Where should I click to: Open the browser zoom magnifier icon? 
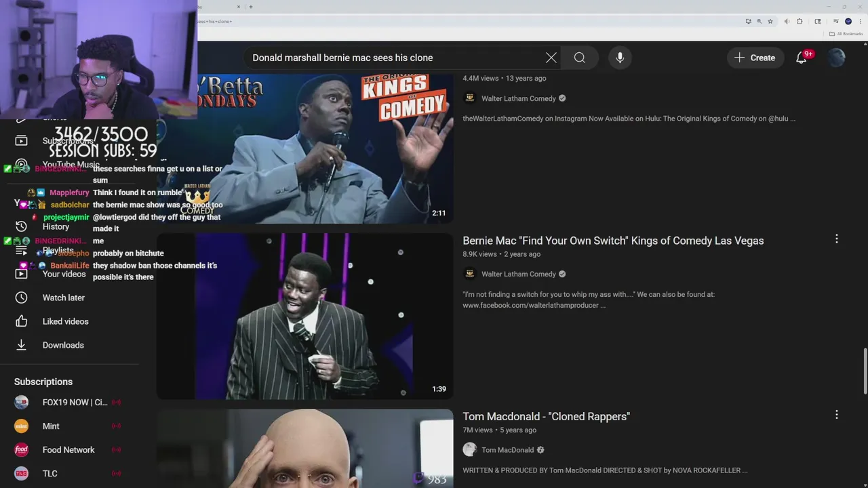(x=759, y=21)
